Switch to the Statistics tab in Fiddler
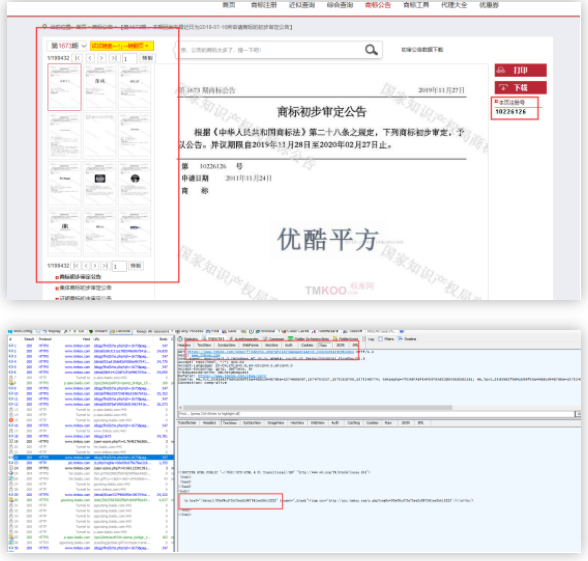This screenshot has height=561, width=588. [x=188, y=339]
